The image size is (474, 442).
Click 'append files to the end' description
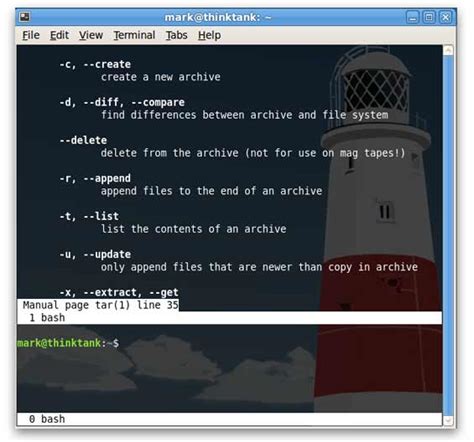point(211,191)
